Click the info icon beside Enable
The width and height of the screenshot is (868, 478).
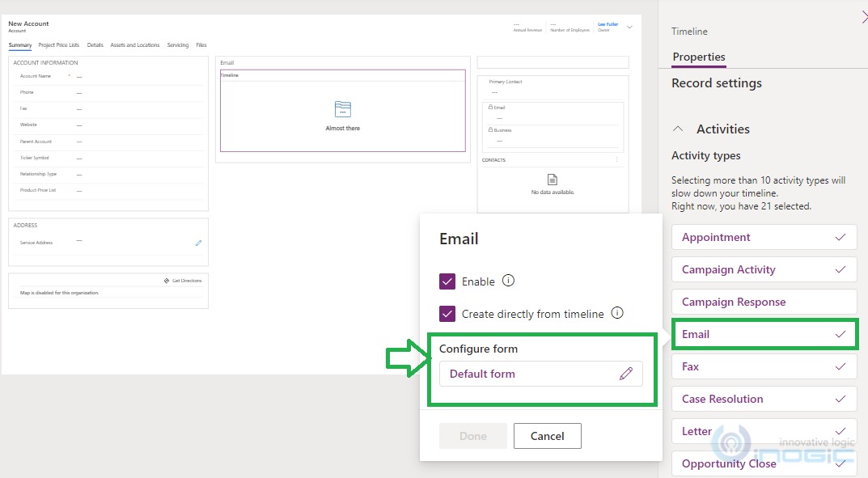pyautogui.click(x=508, y=281)
